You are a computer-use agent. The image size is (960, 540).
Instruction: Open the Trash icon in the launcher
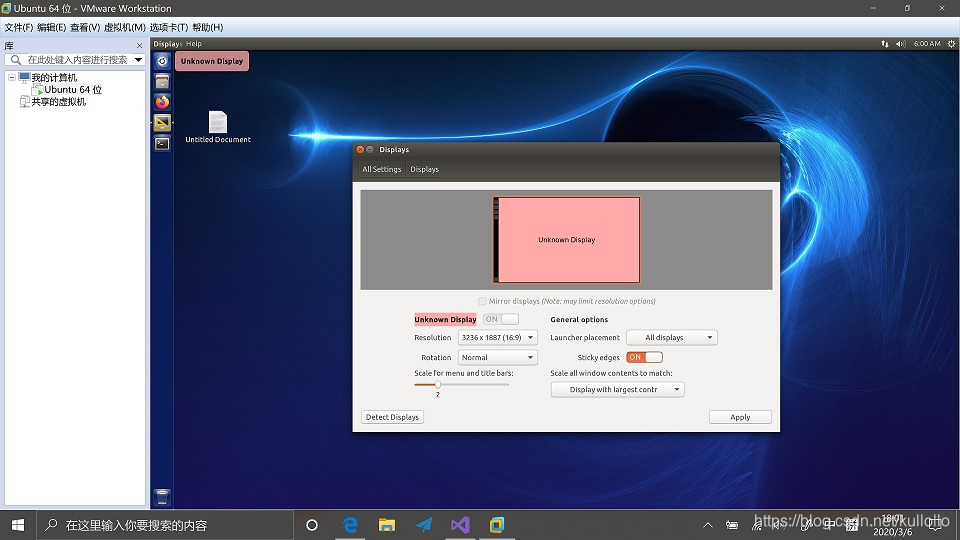tap(162, 497)
